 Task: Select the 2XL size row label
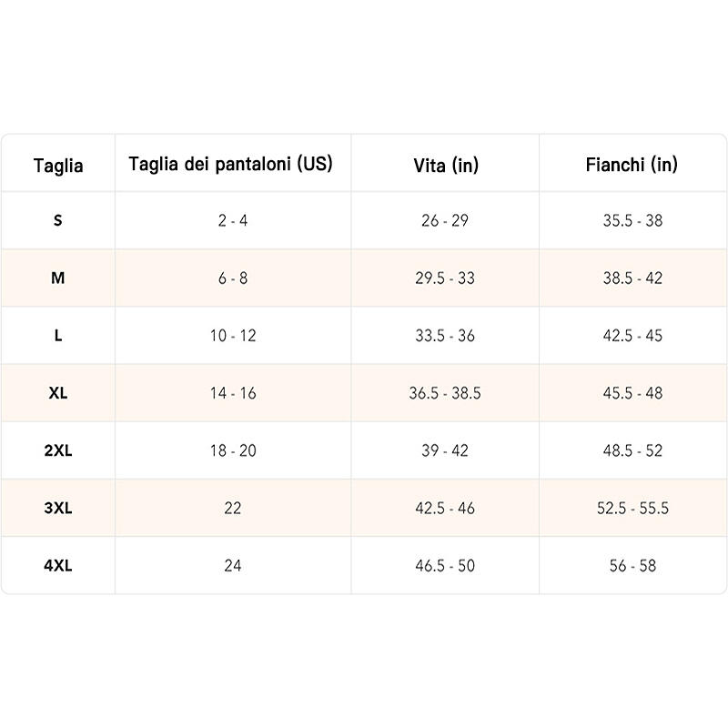tap(58, 450)
